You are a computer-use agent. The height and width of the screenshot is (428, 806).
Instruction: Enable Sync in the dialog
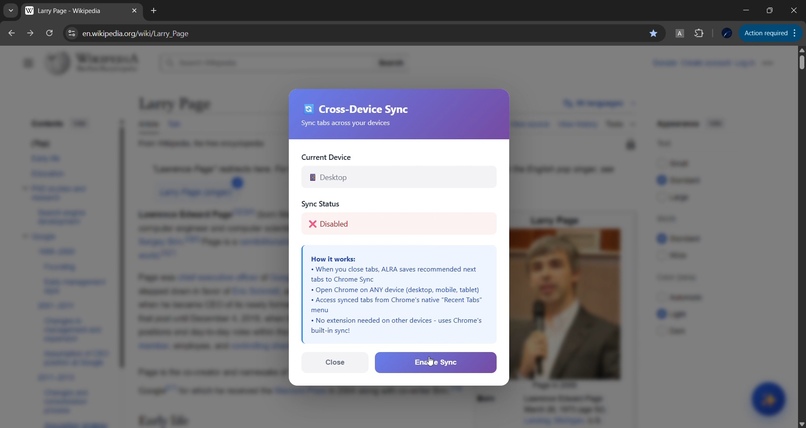pos(435,362)
